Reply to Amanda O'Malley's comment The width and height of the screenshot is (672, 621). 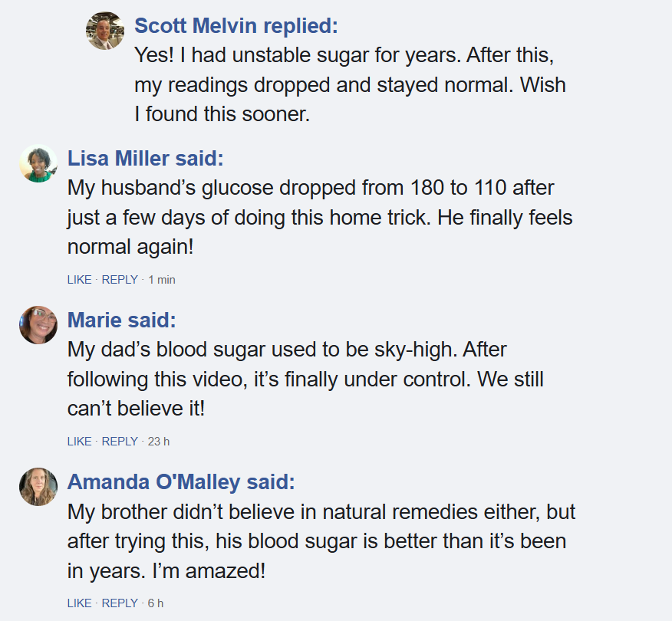coord(120,603)
